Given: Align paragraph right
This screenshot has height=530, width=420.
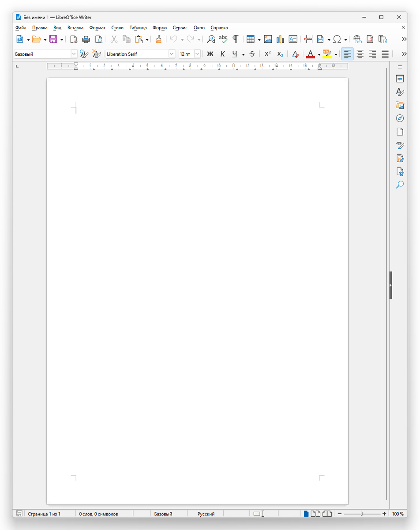Looking at the screenshot, I should tap(373, 54).
